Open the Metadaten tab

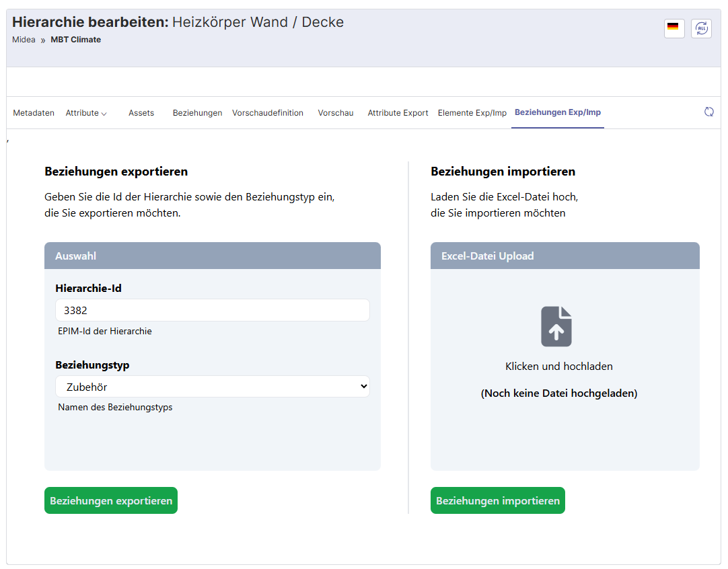34,113
